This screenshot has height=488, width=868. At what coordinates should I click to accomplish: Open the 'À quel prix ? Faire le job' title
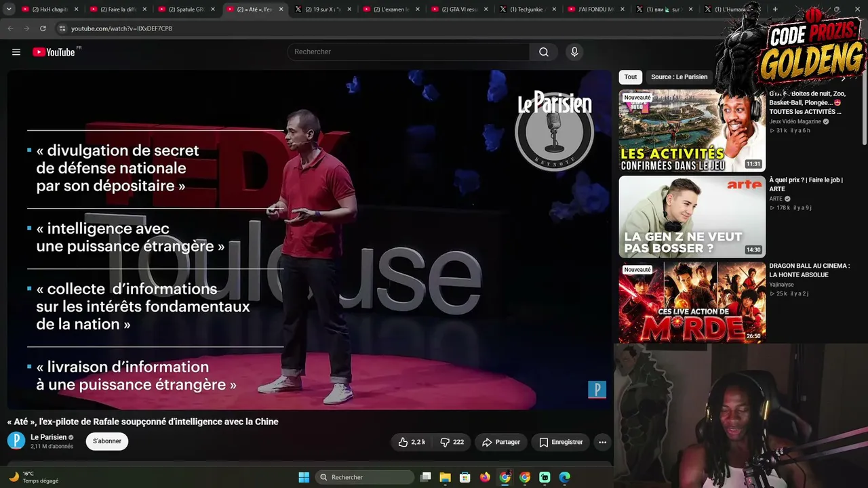pos(806,184)
